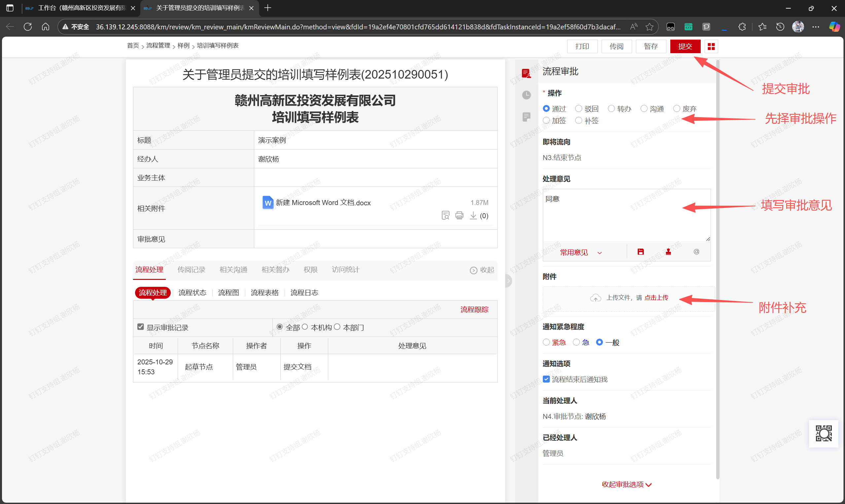845x504 pixels.
Task: Open QR code scan widget
Action: pos(823,433)
